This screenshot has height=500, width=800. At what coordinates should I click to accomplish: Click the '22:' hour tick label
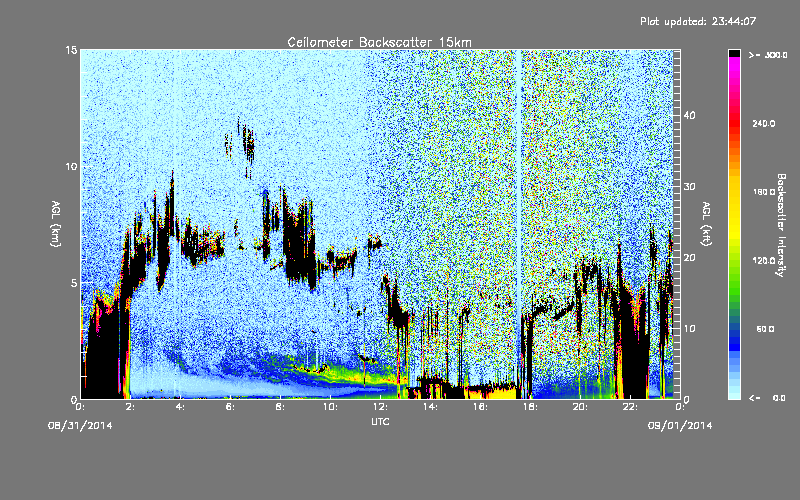(630, 407)
